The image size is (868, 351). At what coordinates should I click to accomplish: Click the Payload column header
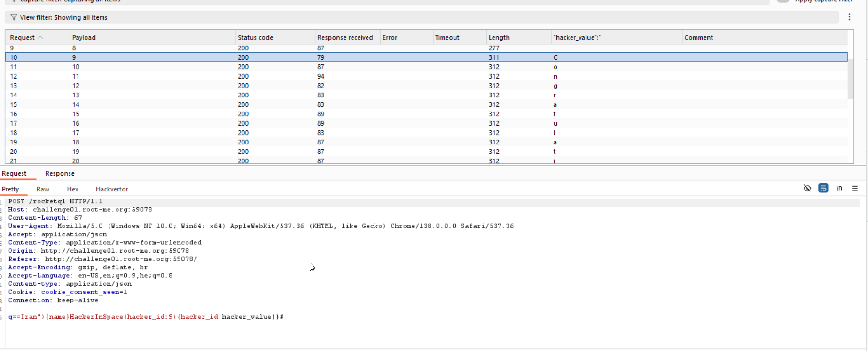tap(84, 38)
